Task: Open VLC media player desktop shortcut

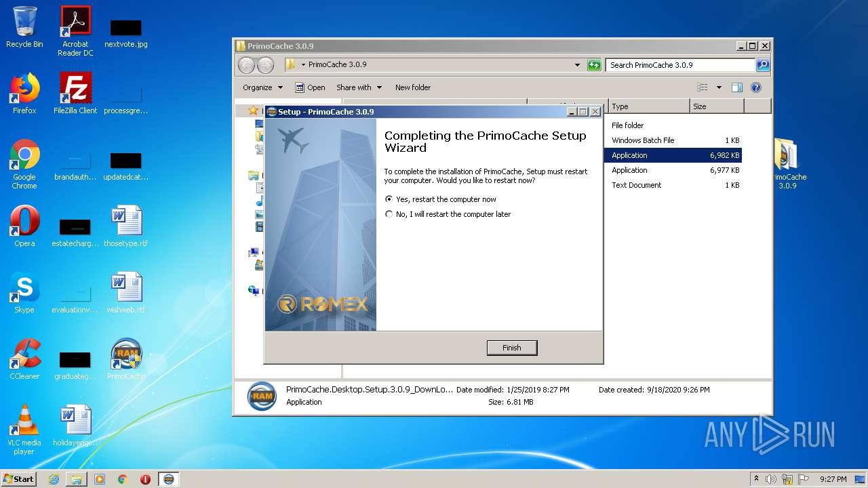Action: pyautogui.click(x=24, y=430)
